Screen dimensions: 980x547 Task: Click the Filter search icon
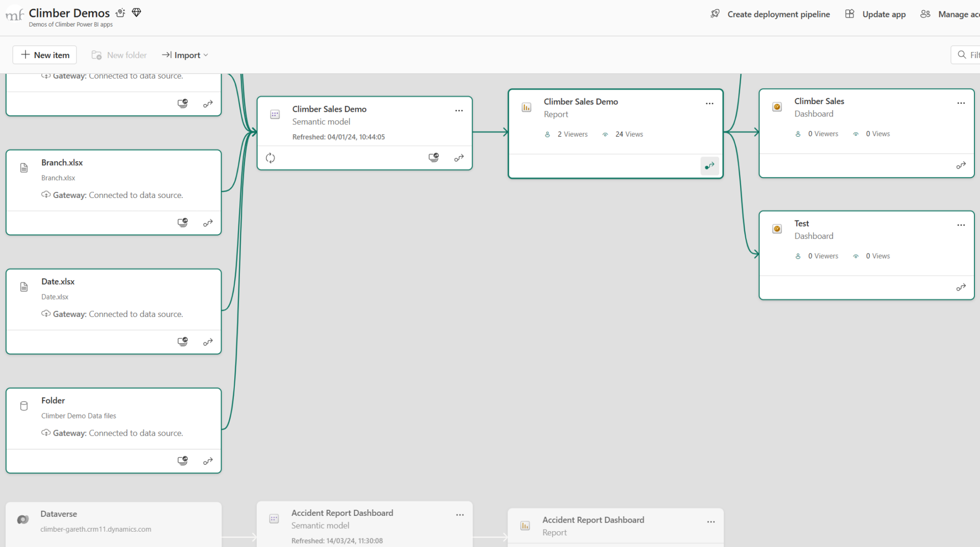point(962,55)
